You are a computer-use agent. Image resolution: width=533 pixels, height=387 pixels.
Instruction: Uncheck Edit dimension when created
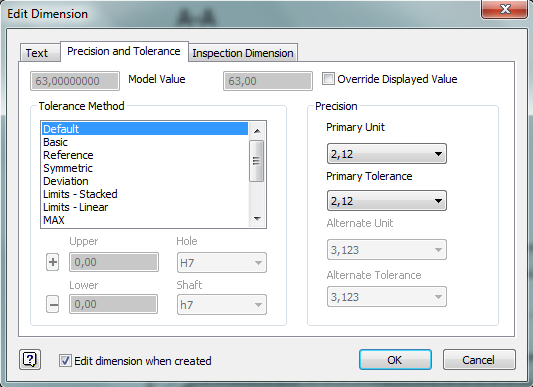point(65,360)
